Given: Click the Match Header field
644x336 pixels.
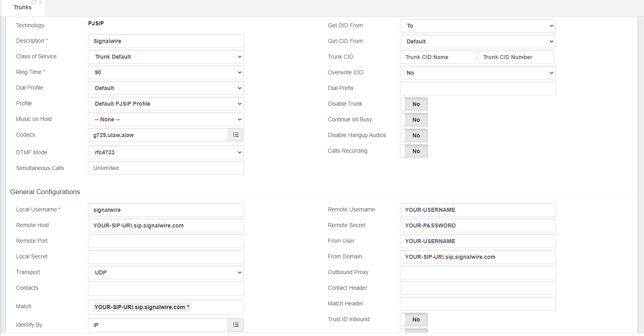Looking at the screenshot, I should [478, 304].
